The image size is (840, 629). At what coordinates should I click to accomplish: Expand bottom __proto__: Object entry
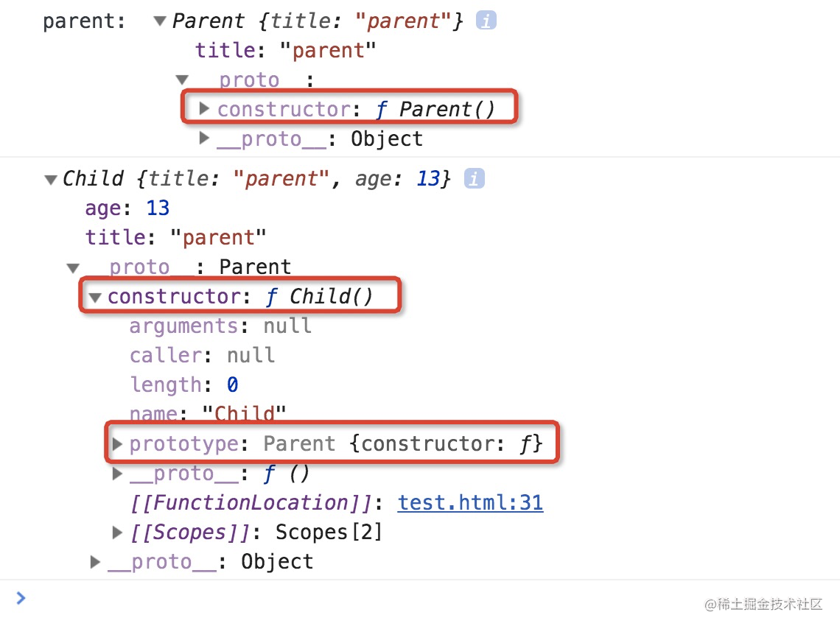coord(95,561)
